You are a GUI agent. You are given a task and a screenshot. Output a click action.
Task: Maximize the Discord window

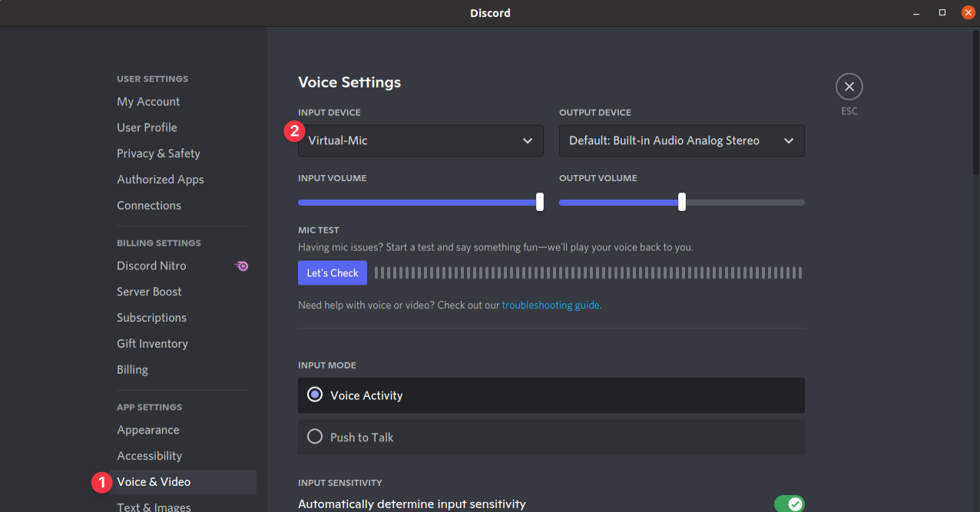[942, 13]
